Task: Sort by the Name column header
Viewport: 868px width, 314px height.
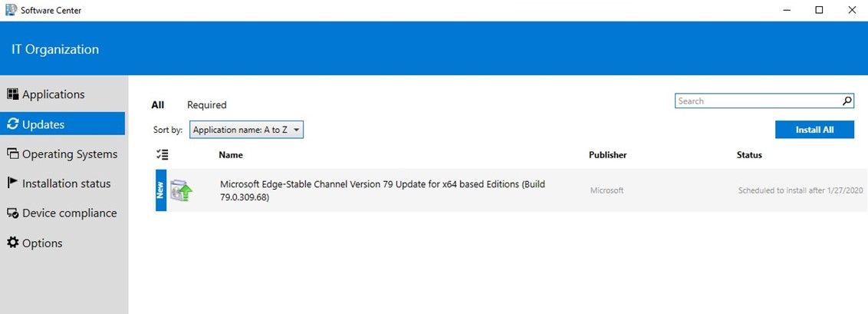Action: tap(231, 155)
